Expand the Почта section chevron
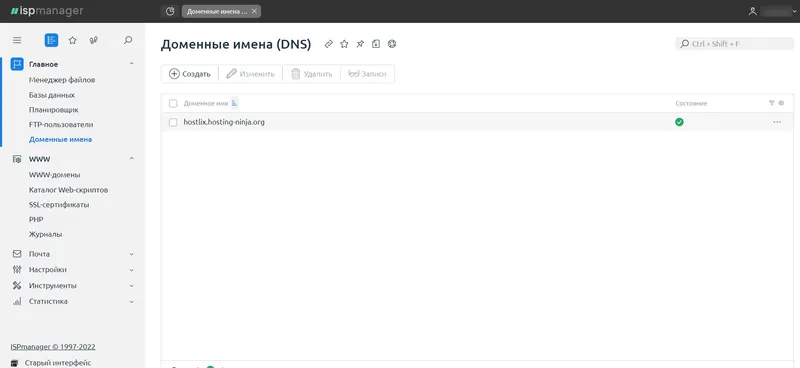 coord(132,254)
